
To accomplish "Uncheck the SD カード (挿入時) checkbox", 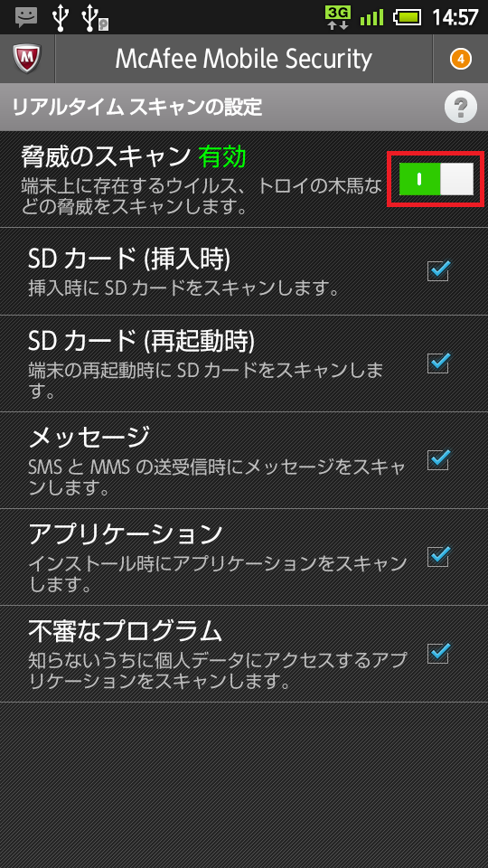I will 438,270.
